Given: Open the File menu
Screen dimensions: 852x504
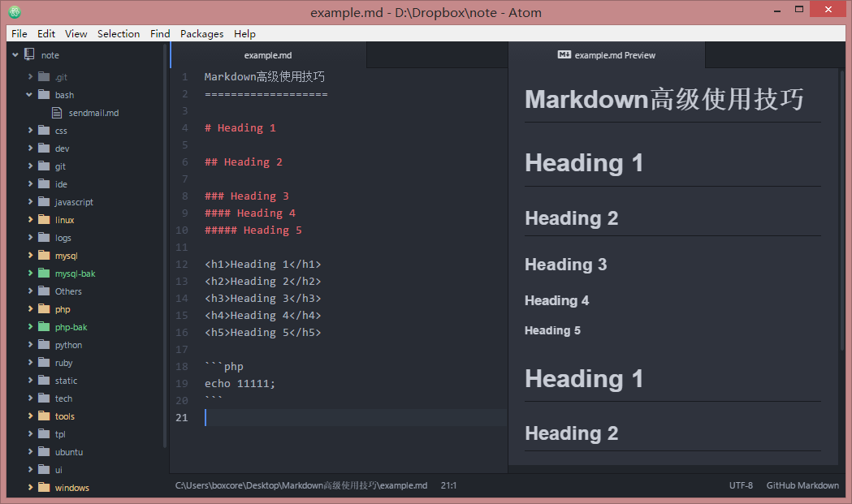Looking at the screenshot, I should pyautogui.click(x=19, y=33).
